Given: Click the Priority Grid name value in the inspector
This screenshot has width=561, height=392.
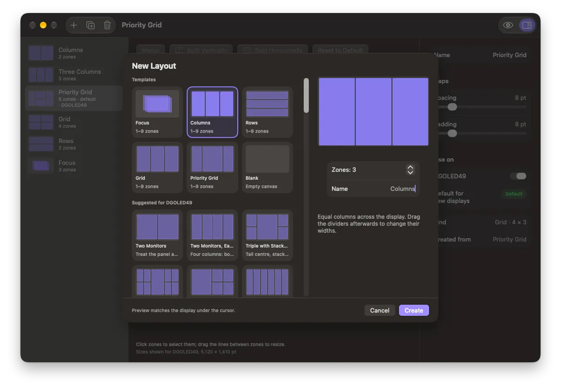Looking at the screenshot, I should pos(509,55).
